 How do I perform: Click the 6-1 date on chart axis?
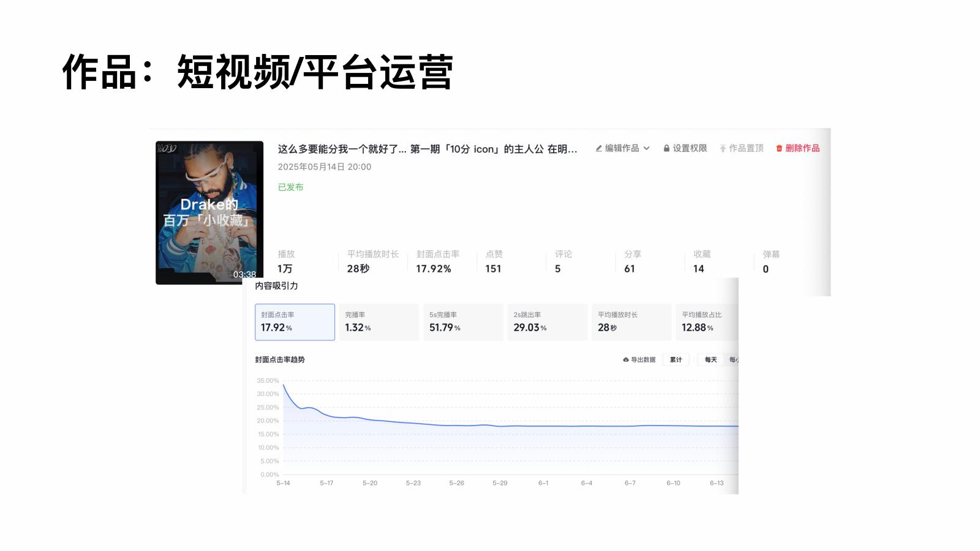point(543,483)
